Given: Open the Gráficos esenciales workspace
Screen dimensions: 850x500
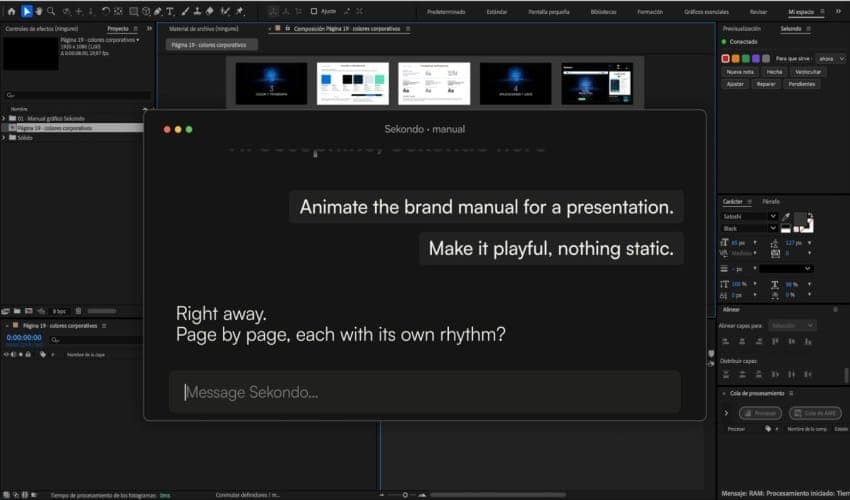Looking at the screenshot, I should click(706, 12).
